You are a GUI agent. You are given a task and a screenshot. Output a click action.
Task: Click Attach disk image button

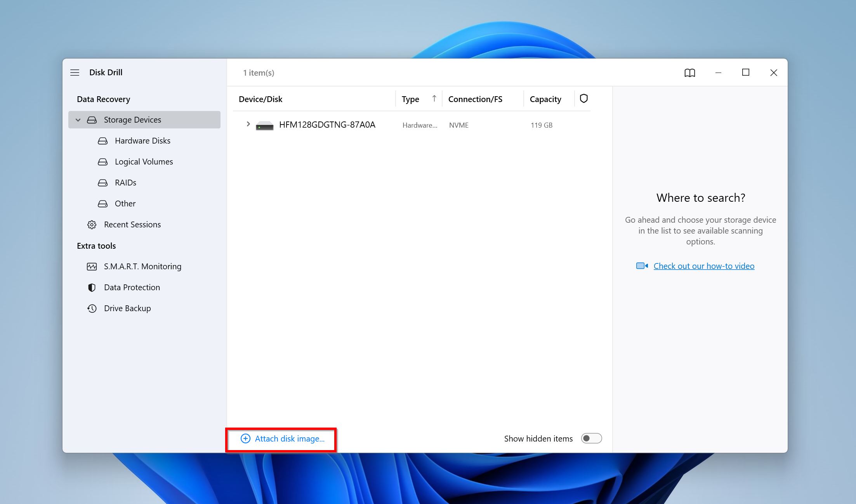click(283, 438)
